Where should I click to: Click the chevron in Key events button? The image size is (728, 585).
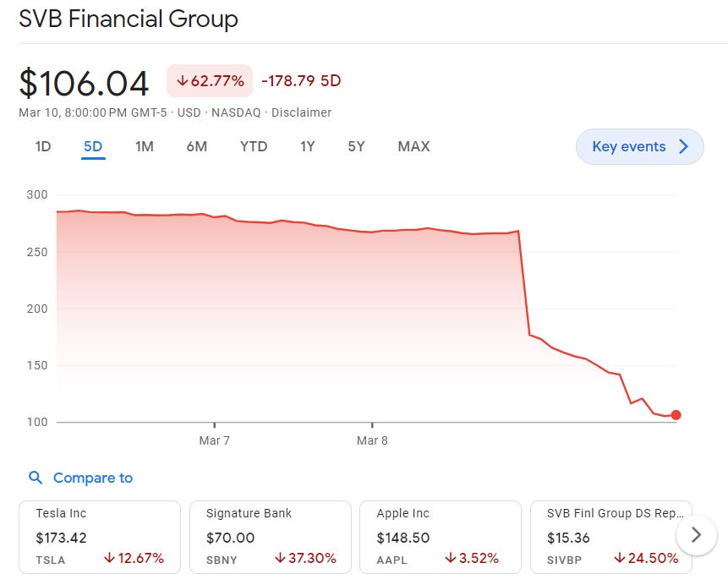[684, 147]
